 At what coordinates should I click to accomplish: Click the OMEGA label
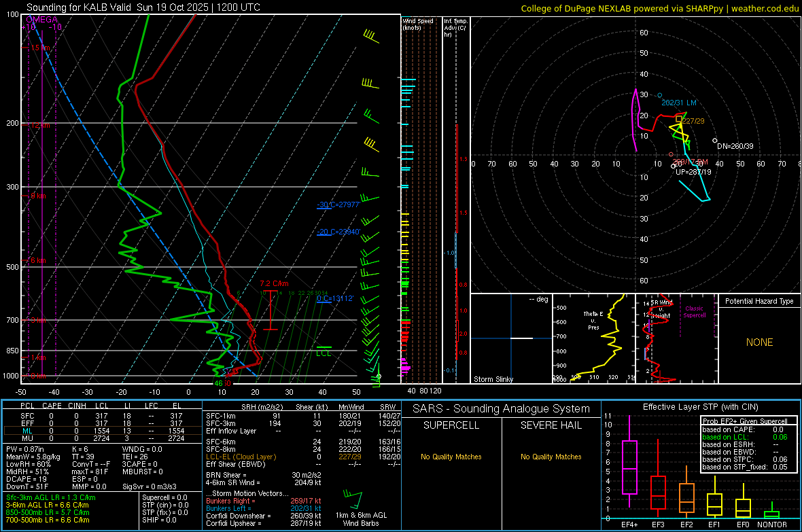[x=41, y=20]
